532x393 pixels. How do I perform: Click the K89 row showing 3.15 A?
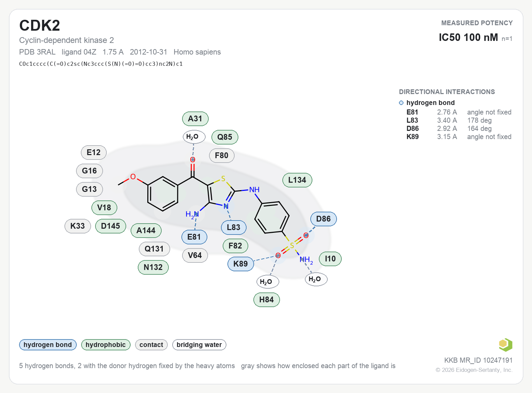[459, 137]
